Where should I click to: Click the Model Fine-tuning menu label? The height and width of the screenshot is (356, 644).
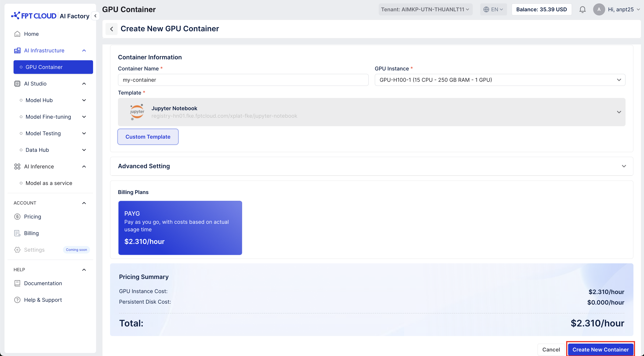(x=48, y=117)
